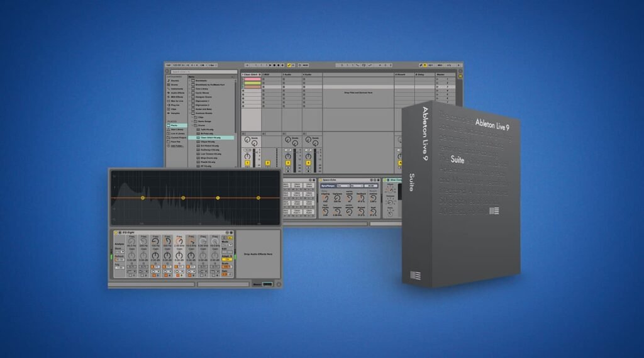This screenshot has width=644, height=358.
Task: Toggle track 3 activator button
Action: pos(288,163)
